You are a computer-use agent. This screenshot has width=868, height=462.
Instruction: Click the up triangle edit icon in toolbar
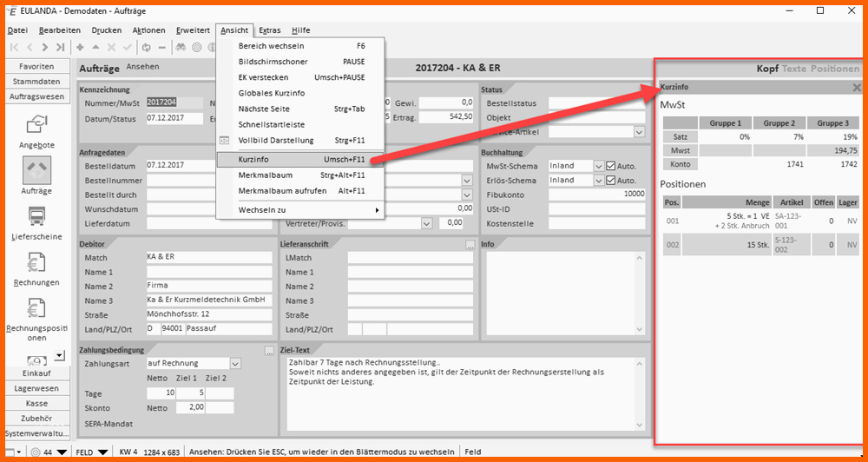[x=95, y=48]
